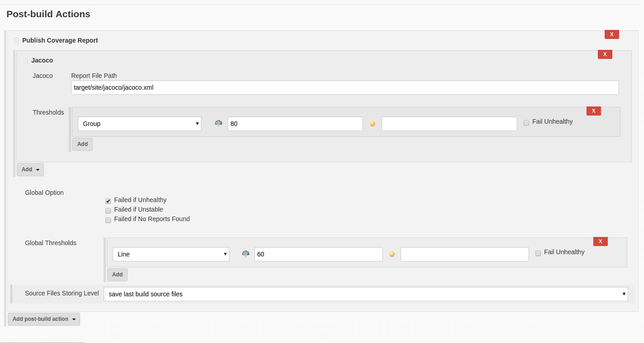Image resolution: width=644 pixels, height=343 pixels.
Task: Click the drag handle of the Jacoco section
Action: (25, 60)
